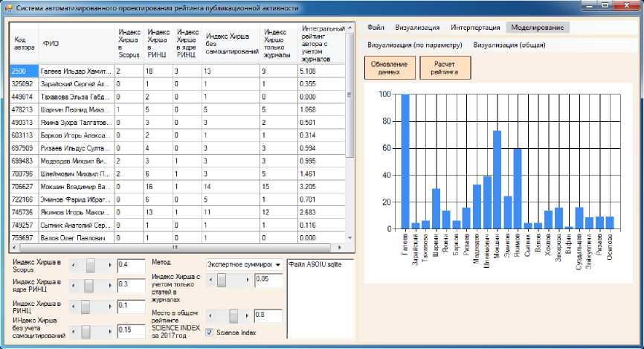Click the table's horizontal scrollbar right arrow
Viewport: 644px width, 349px height.
click(340, 247)
